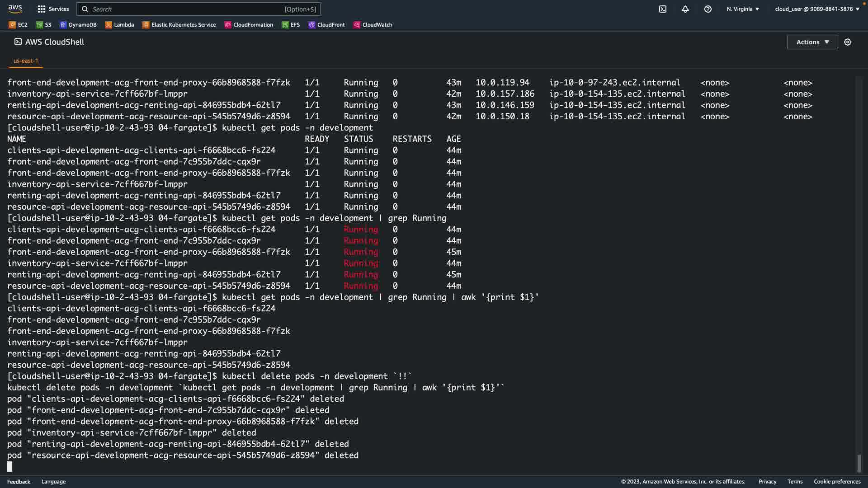868x488 pixels.
Task: Click the terminal vertical scrollbar thumb
Action: click(859, 463)
